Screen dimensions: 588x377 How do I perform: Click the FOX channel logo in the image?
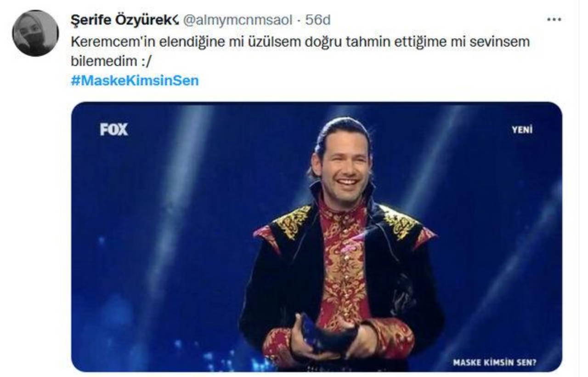[114, 129]
